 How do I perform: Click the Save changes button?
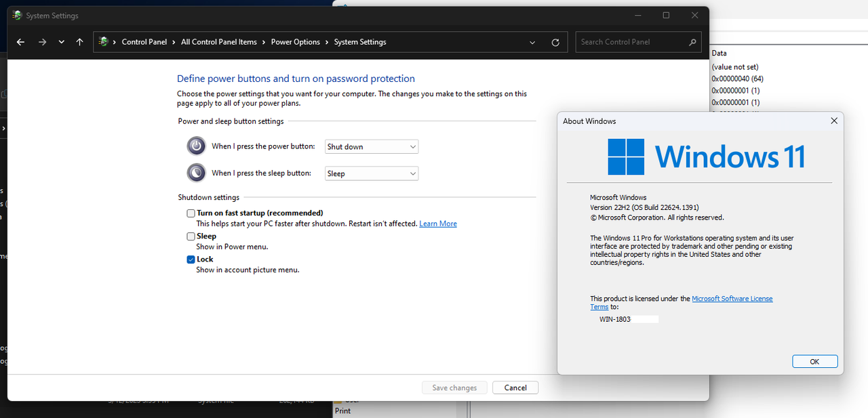(x=454, y=388)
